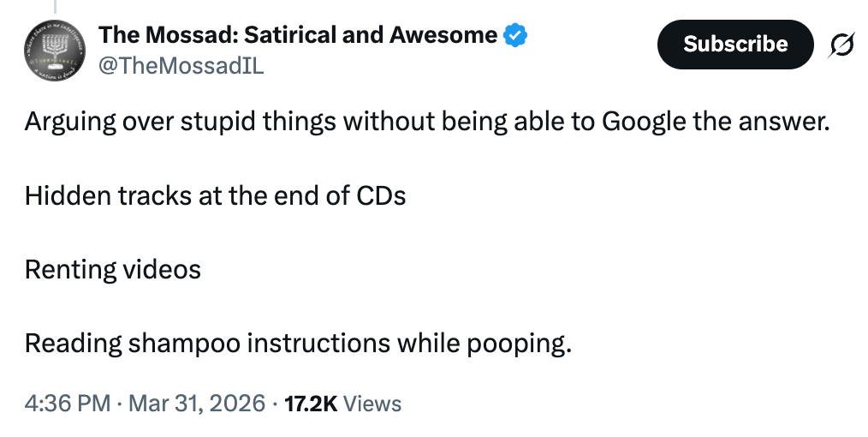
Task: Open the 17.2K view count
Action: click(311, 403)
